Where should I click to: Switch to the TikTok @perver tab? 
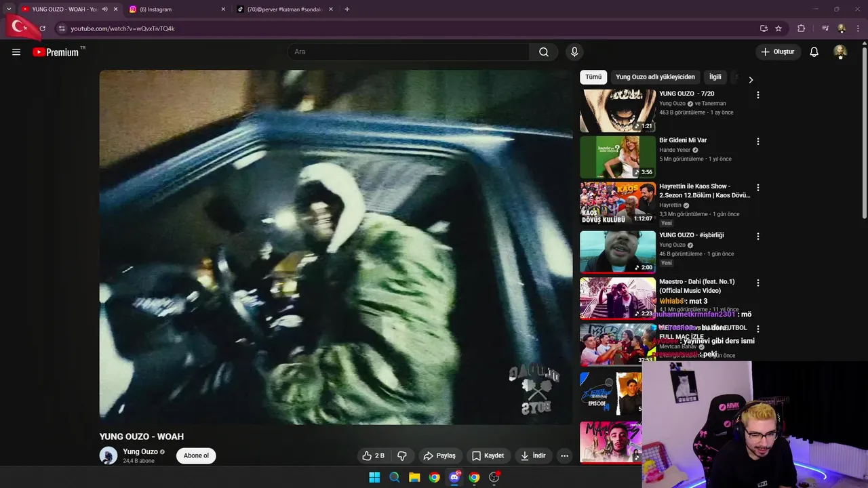click(285, 9)
